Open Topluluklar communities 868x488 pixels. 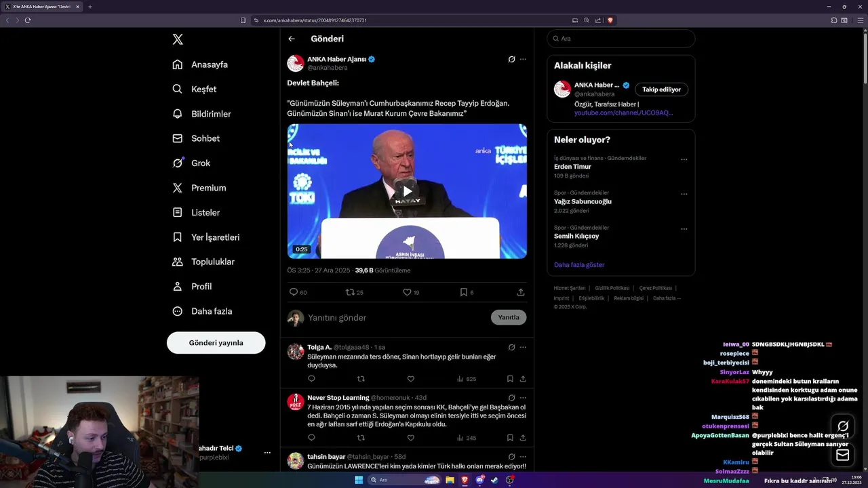pos(203,262)
